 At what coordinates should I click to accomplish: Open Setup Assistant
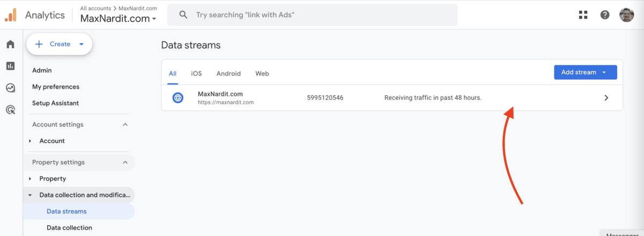click(x=55, y=103)
